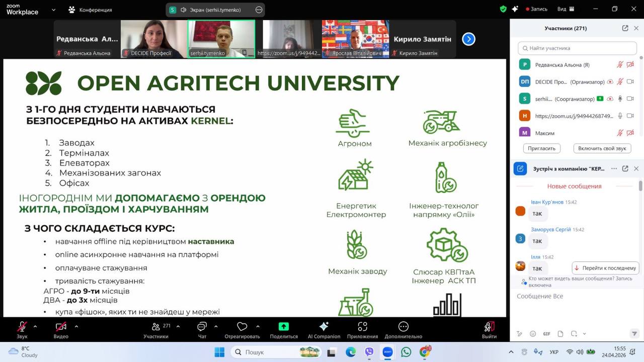Screen dimensions: 644x362
Task: Open the Конференция tab in the title bar
Action: [90, 10]
